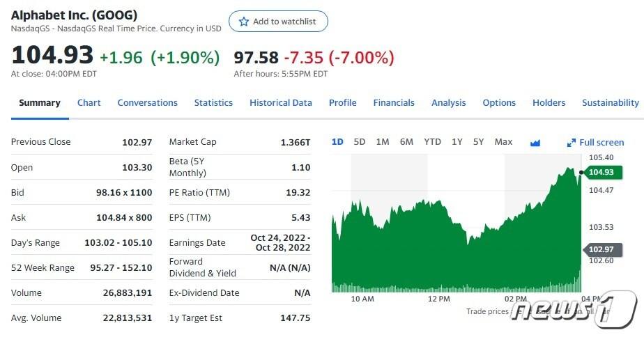The height and width of the screenshot is (337, 644).
Task: Show year-to-date chart range
Action: 432,142
